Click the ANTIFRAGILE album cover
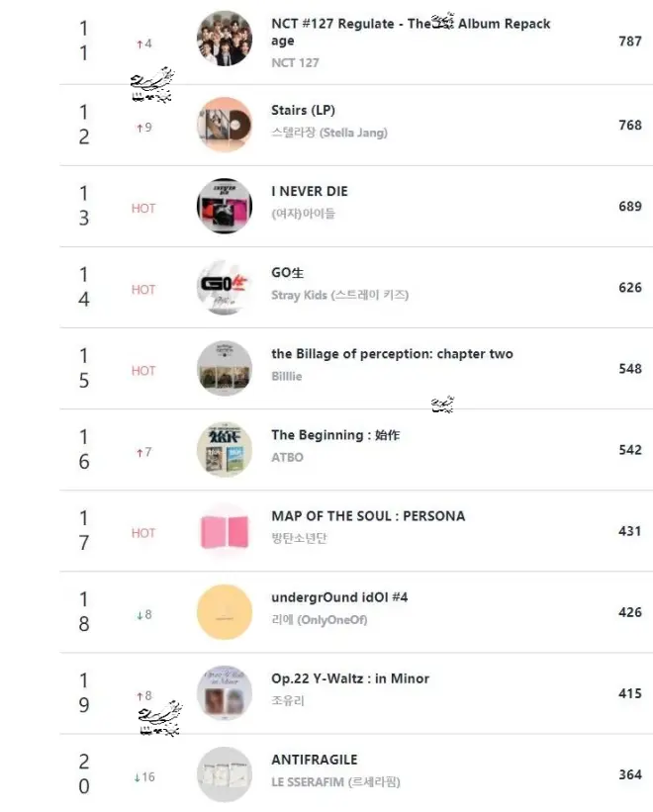The height and width of the screenshot is (812, 653). click(x=225, y=773)
